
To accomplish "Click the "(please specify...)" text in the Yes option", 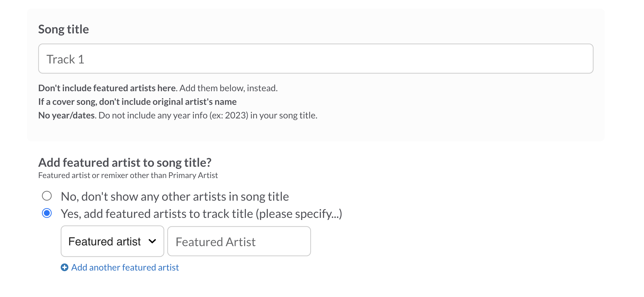I will 299,214.
